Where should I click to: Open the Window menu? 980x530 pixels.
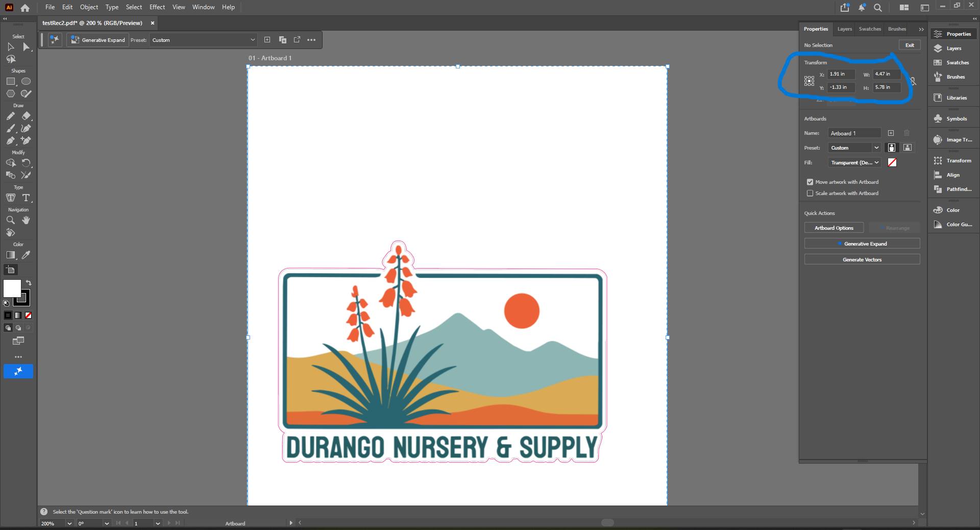pos(203,7)
